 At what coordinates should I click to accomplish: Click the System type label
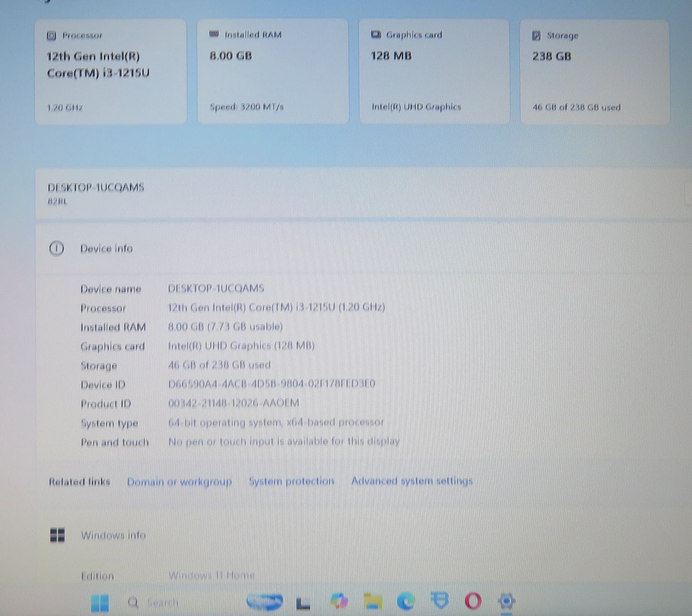tap(109, 423)
